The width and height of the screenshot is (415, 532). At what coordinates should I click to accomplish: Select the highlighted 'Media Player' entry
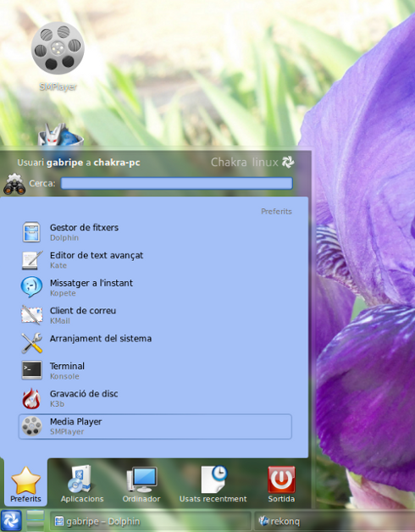tap(155, 426)
